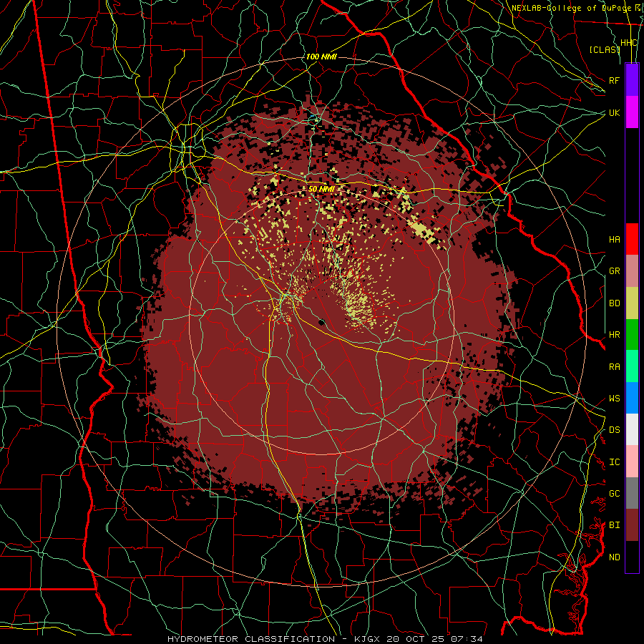Screen dimensions: 644x644
Task: Click the HR legend label
Action: tap(615, 335)
